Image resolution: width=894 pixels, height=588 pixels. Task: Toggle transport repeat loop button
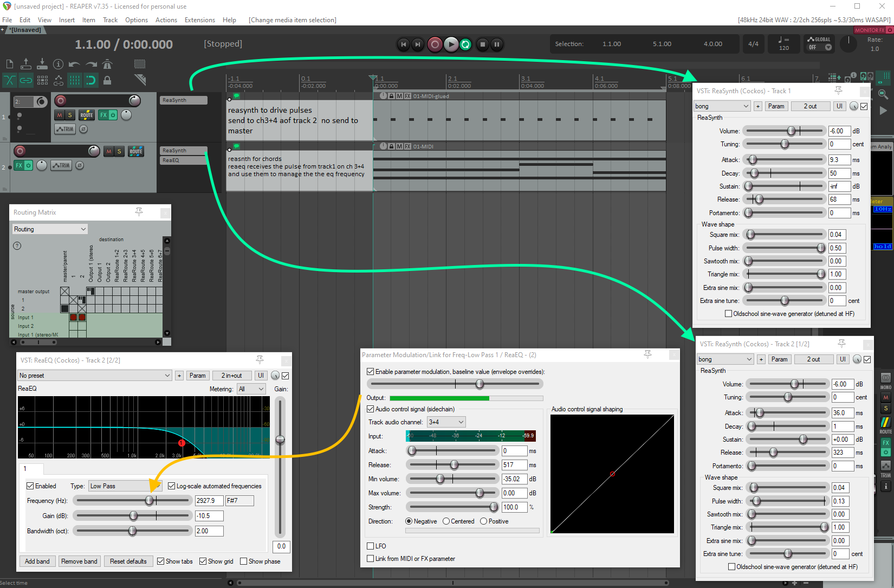click(x=465, y=44)
